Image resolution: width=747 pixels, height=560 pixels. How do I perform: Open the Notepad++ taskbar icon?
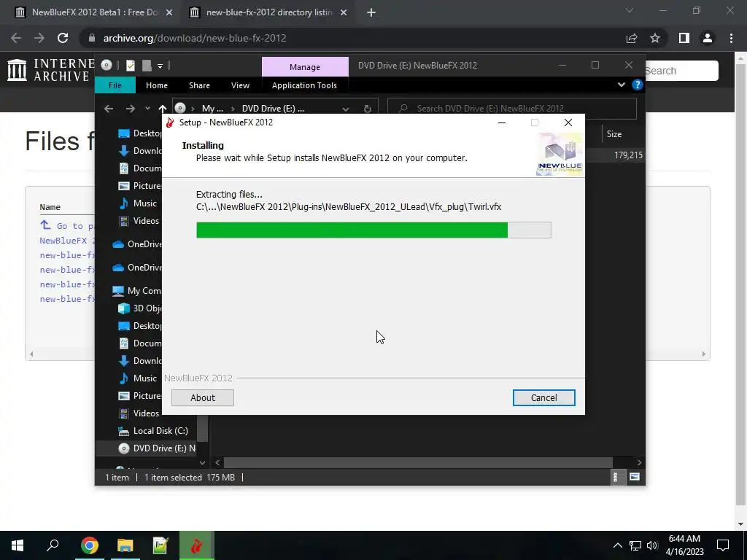tap(160, 545)
